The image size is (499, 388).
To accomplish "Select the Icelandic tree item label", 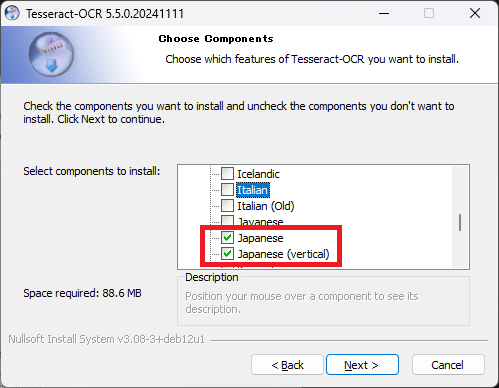I will [258, 174].
